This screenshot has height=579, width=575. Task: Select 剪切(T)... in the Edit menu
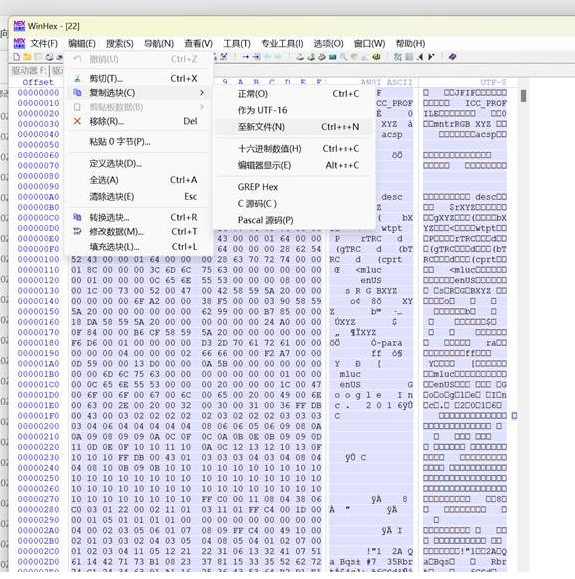click(x=138, y=78)
